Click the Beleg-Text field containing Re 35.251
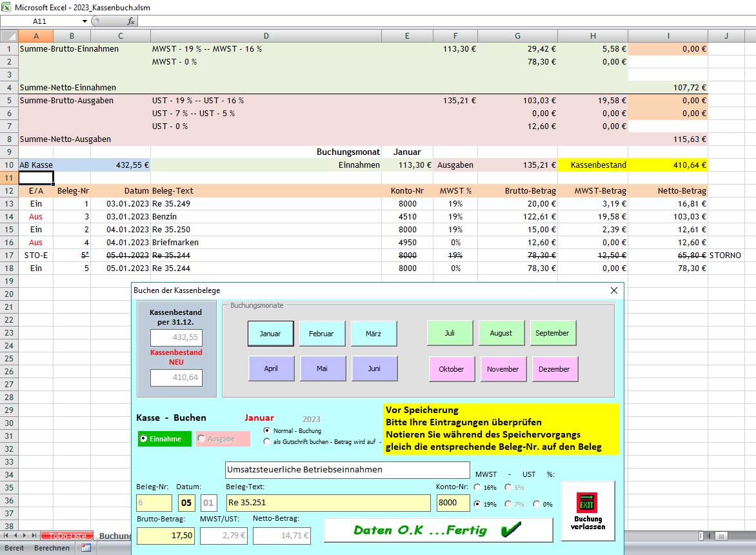Image resolution: width=756 pixels, height=555 pixels. (328, 503)
